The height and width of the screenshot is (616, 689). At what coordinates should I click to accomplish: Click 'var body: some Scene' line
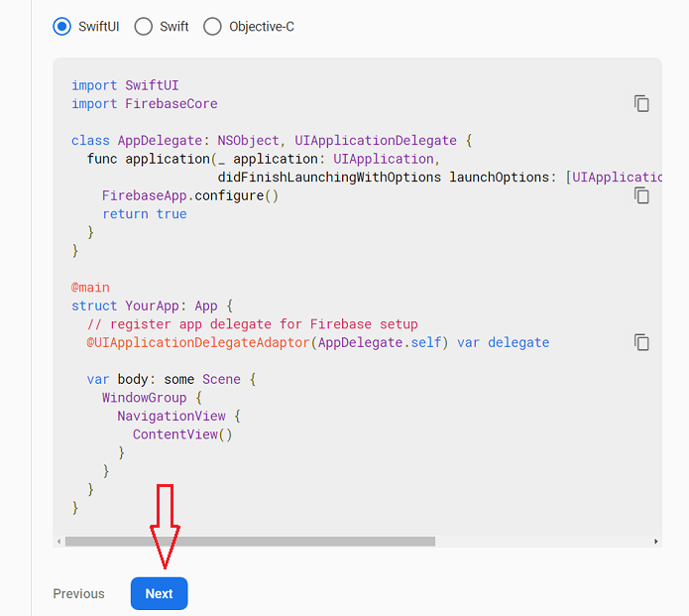tap(171, 379)
